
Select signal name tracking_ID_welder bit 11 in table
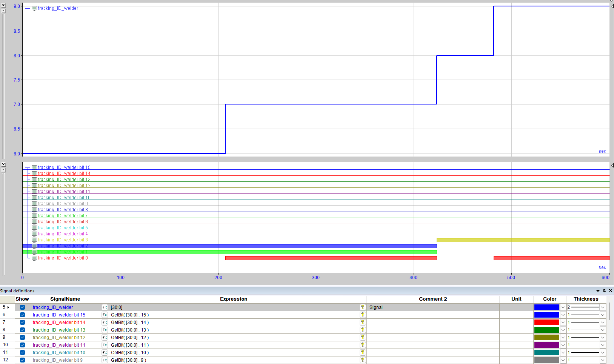tap(59, 345)
